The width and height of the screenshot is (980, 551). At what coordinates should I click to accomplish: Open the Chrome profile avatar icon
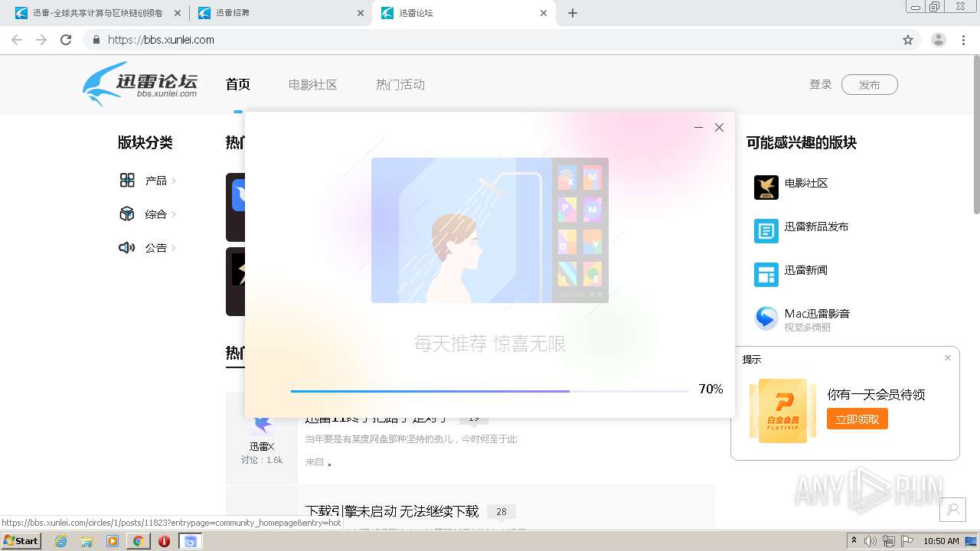tap(939, 40)
